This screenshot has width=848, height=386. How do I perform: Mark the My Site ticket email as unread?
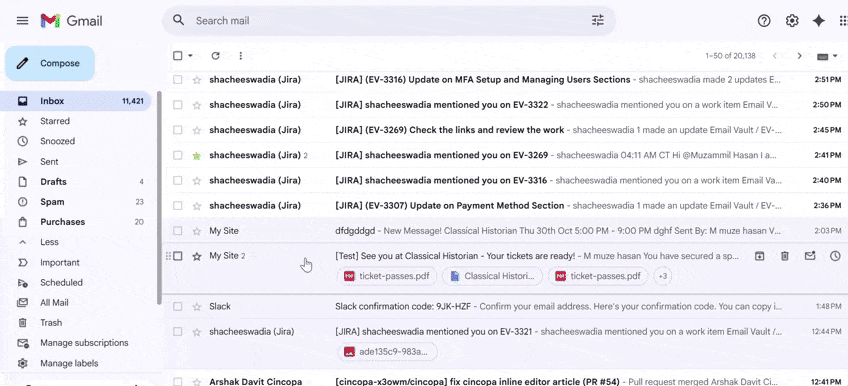pyautogui.click(x=810, y=256)
